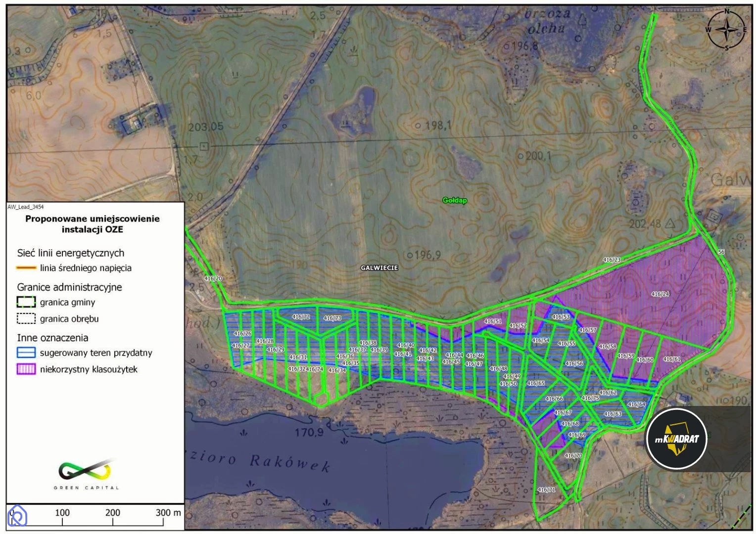Click the black dashed 'granica obrębu' symbol

pos(26,318)
